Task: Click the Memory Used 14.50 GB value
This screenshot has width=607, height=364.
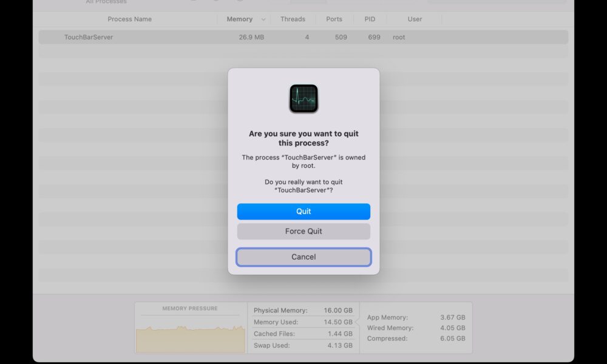Action: 338,322
